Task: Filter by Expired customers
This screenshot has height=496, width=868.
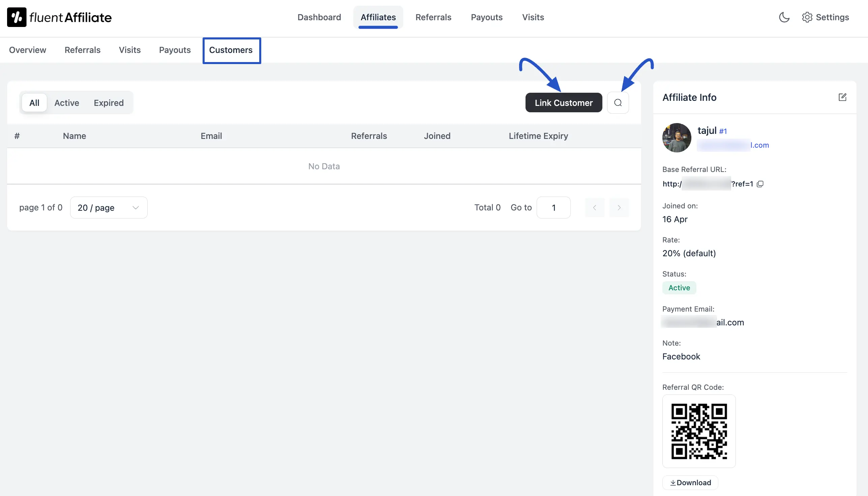Action: tap(109, 103)
